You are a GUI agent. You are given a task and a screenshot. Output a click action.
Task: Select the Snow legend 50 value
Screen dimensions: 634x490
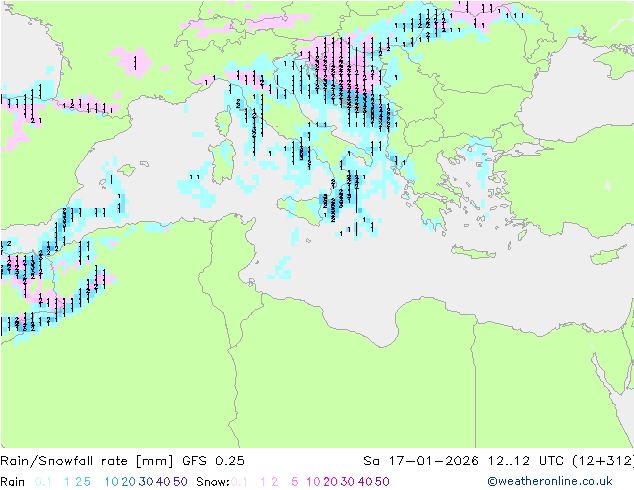(x=382, y=482)
